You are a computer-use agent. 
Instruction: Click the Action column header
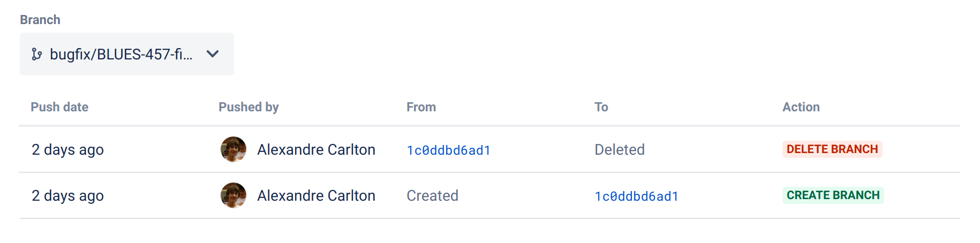pos(801,107)
